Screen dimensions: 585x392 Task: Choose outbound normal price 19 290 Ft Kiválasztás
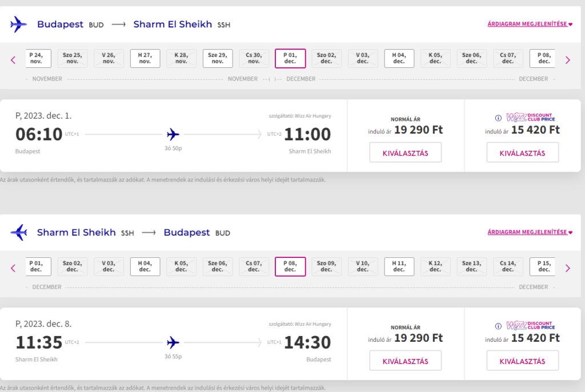pyautogui.click(x=406, y=152)
